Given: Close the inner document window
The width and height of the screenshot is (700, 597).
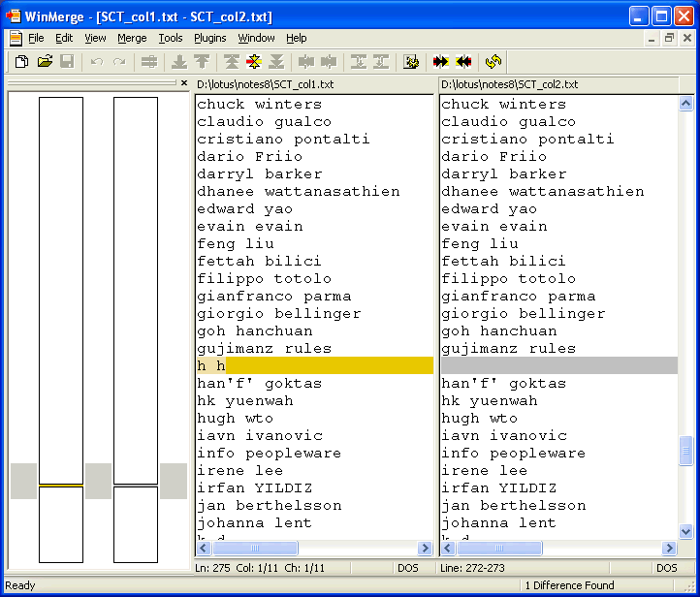Looking at the screenshot, I should tap(687, 39).
